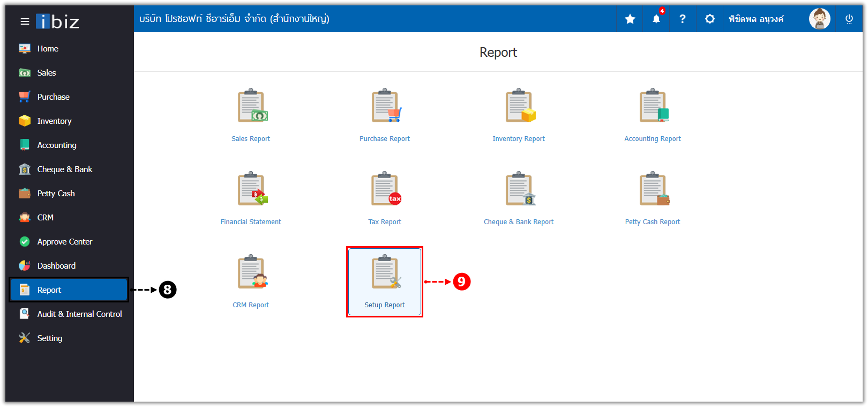This screenshot has width=868, height=407.
Task: Open the notifications bell
Action: [656, 19]
